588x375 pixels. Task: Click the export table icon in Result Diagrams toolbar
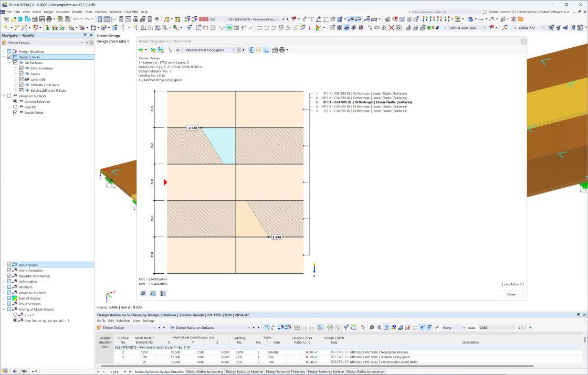coord(275,50)
